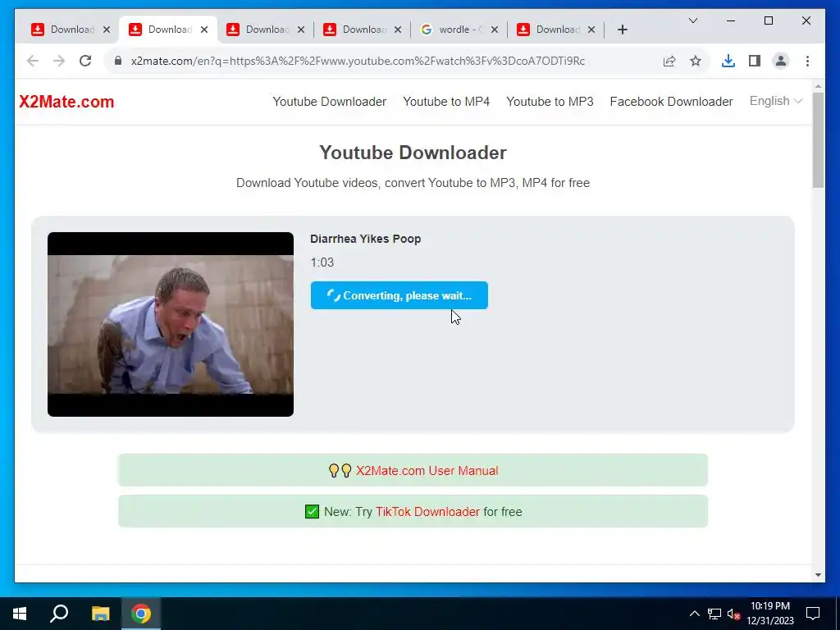Screen dimensions: 840x630
Task: Open the notification center icon
Action: [813, 614]
